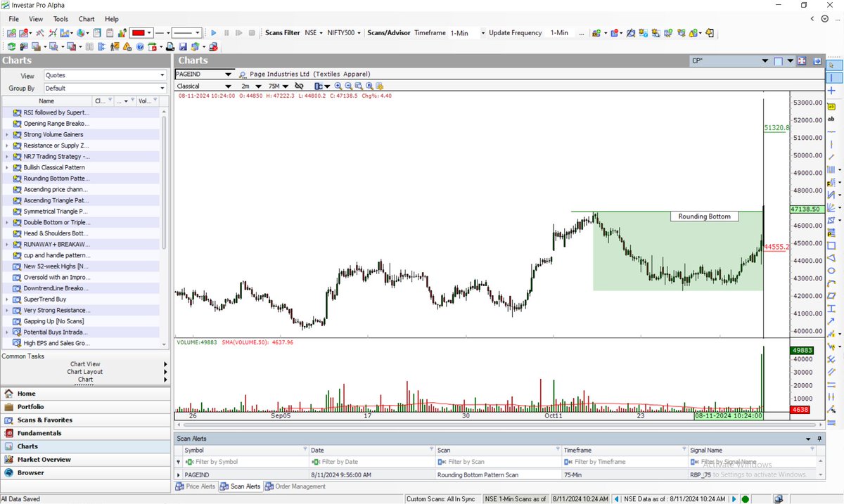
Task: Click the zoom area icon beside zoom out
Action: pos(359,86)
